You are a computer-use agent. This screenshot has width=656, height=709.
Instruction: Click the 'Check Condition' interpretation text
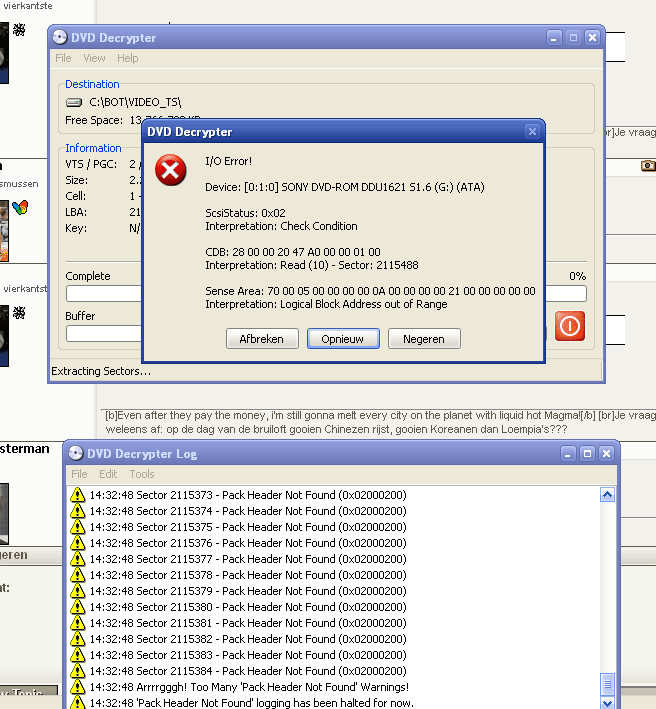[x=319, y=226]
